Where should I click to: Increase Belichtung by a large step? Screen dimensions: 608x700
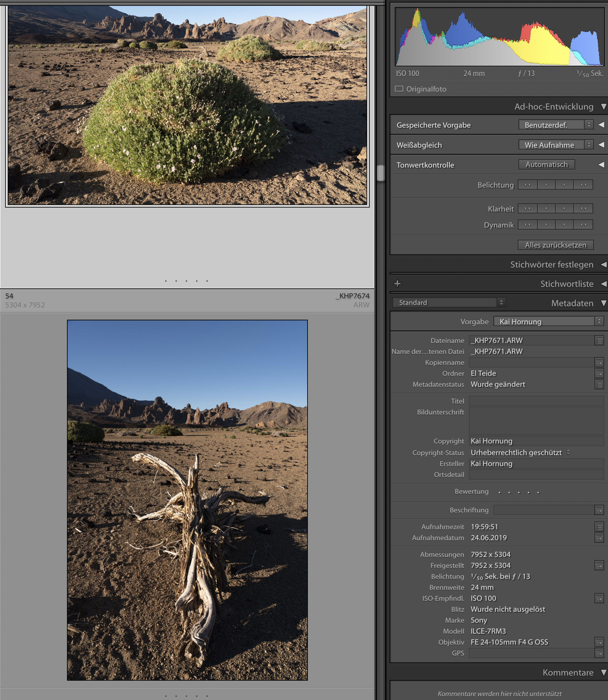click(x=583, y=184)
